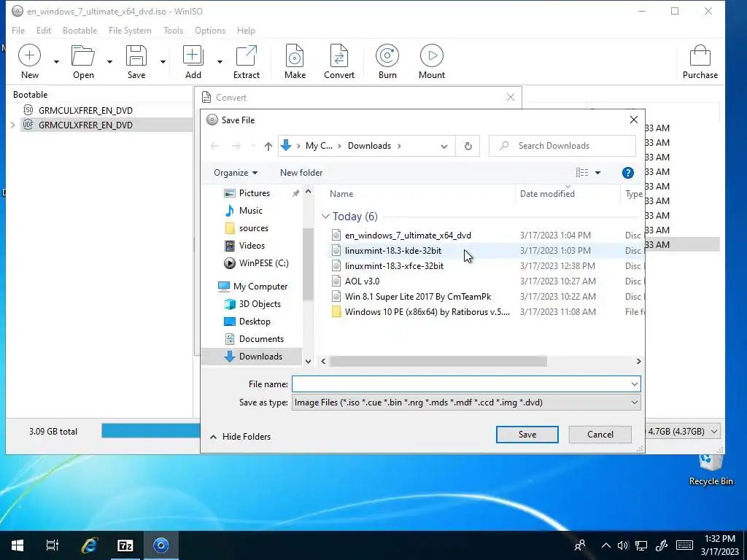Viewport: 747px width, 560px height.
Task: Click the blue Help question icon
Action: tap(628, 173)
